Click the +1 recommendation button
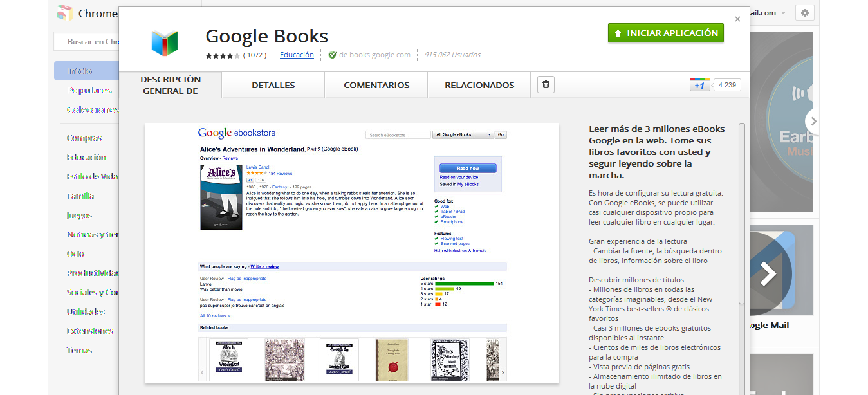Viewport: 868px width, 395px height. [x=699, y=84]
